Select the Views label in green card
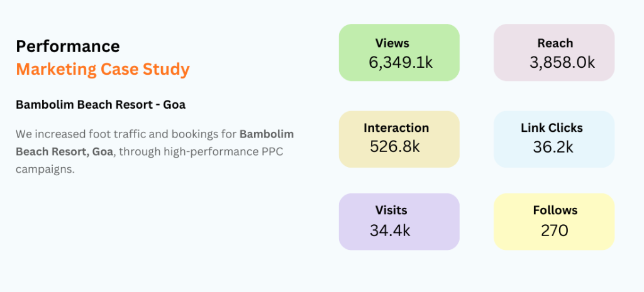644x292 pixels. [x=392, y=43]
